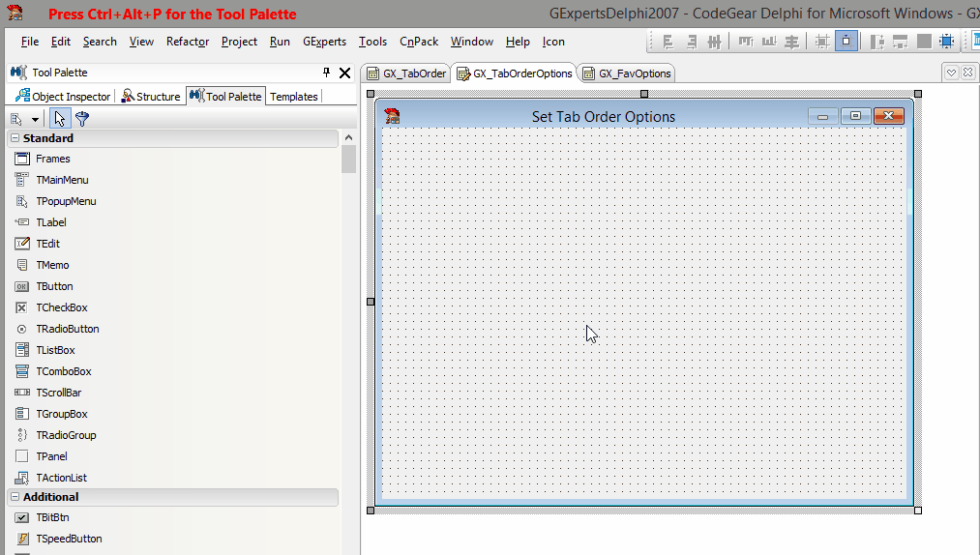Toggle the highlighted center-in-window toolbar button
Screen dimensions: 980x555
tap(846, 42)
